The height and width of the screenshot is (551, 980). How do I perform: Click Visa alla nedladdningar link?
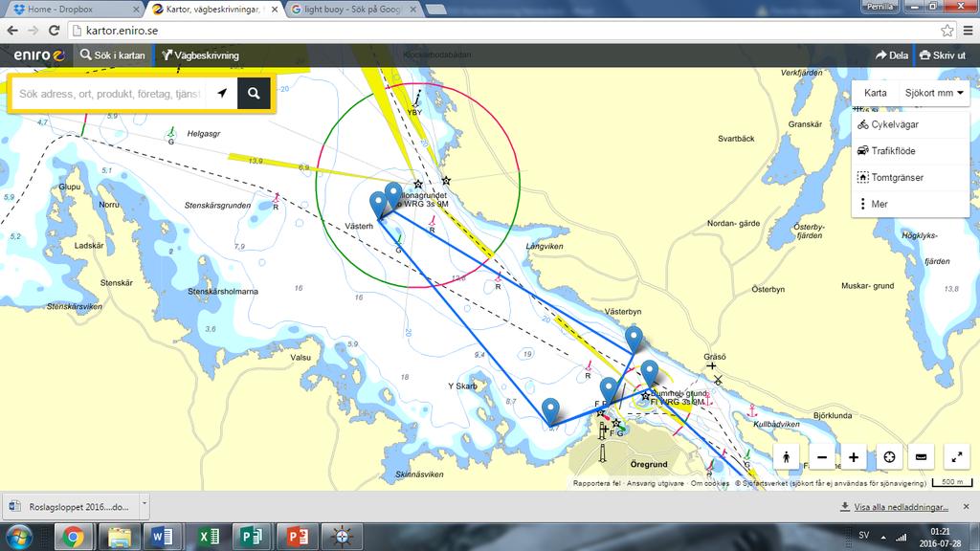point(901,507)
